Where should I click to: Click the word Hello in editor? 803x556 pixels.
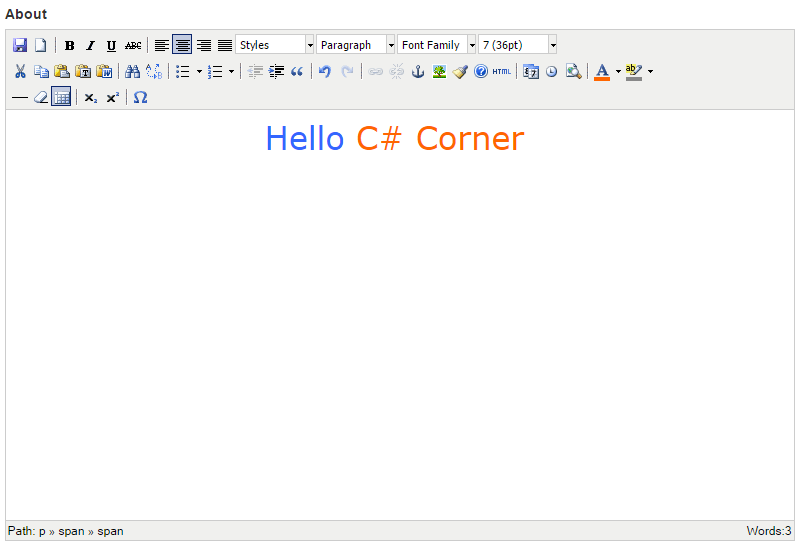coord(305,139)
